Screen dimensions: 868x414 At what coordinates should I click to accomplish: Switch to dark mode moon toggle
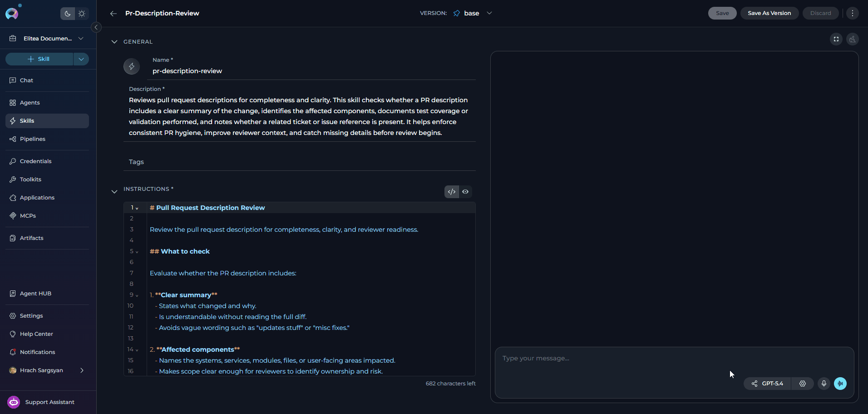point(68,14)
